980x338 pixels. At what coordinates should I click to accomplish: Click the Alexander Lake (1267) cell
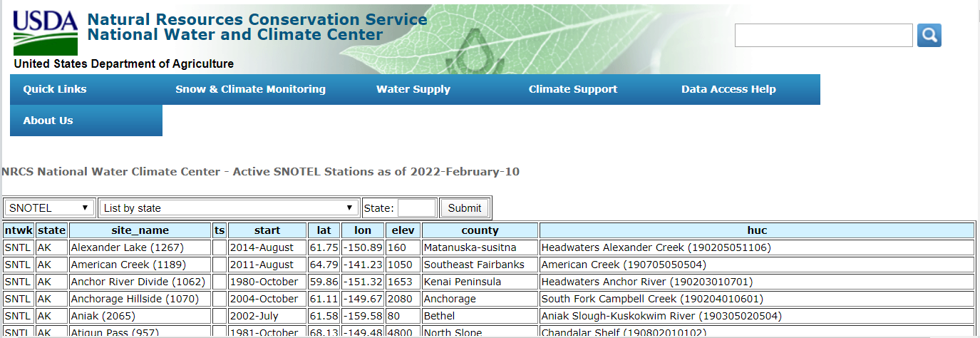(x=128, y=247)
